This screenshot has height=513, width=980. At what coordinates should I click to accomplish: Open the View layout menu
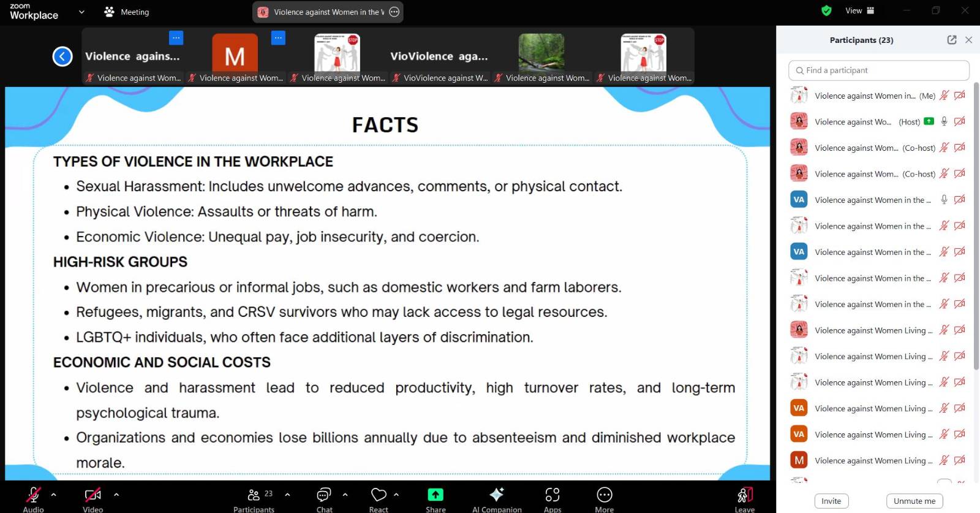point(859,10)
